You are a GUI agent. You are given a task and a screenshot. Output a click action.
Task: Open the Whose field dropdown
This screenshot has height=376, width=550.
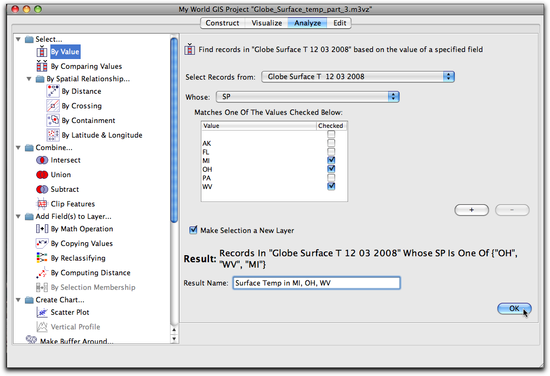tap(308, 96)
